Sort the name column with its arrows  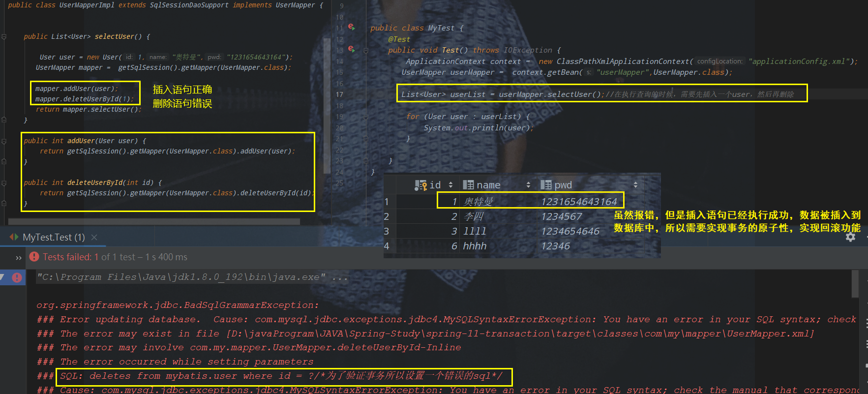[x=528, y=185]
